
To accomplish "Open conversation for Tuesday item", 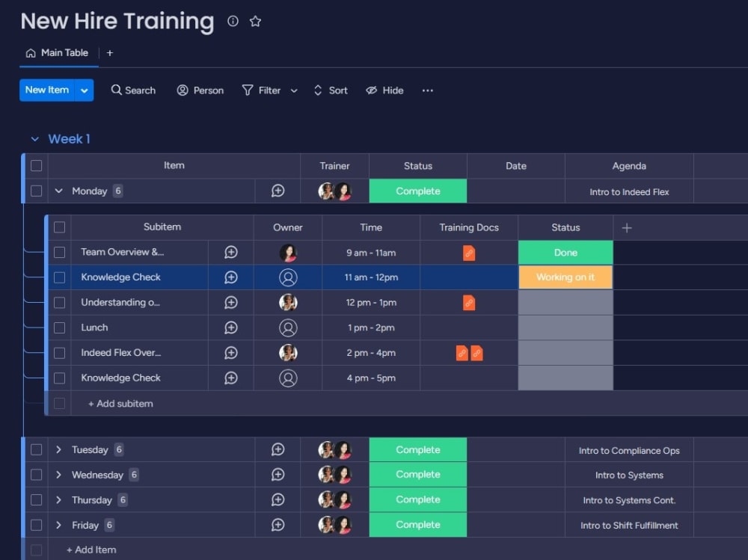I will click(278, 449).
